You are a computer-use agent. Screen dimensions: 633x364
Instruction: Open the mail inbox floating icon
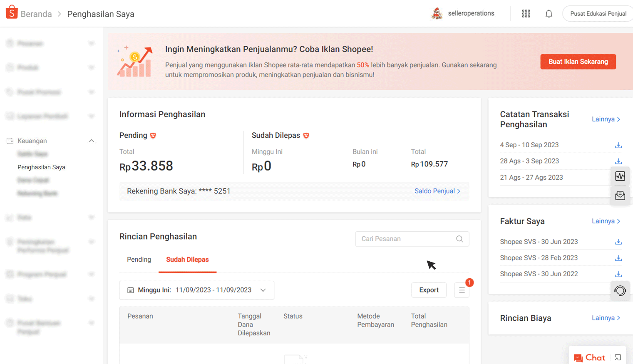(620, 195)
